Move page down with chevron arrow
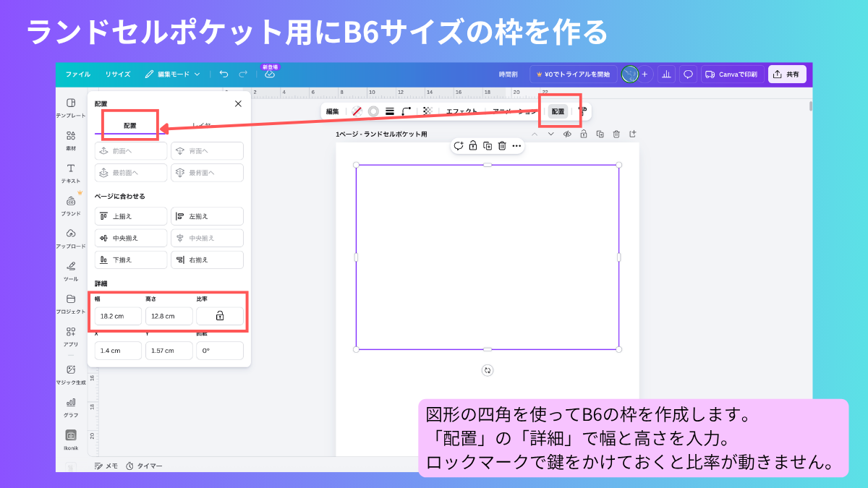The width and height of the screenshot is (868, 488). coord(550,134)
